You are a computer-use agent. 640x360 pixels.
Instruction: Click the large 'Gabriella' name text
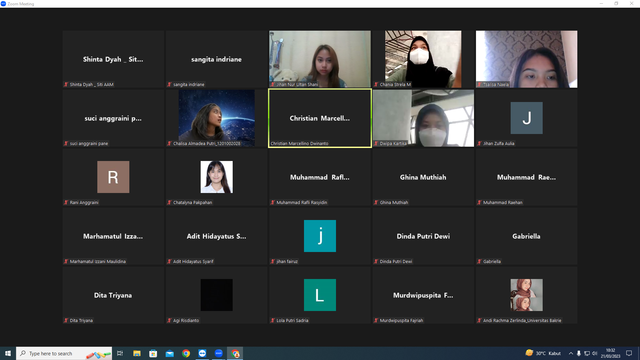(526, 236)
